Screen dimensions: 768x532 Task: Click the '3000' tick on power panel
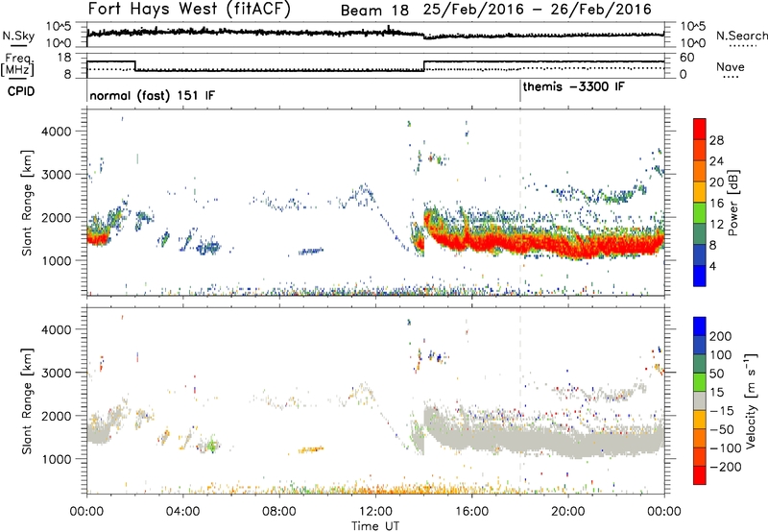(x=57, y=175)
